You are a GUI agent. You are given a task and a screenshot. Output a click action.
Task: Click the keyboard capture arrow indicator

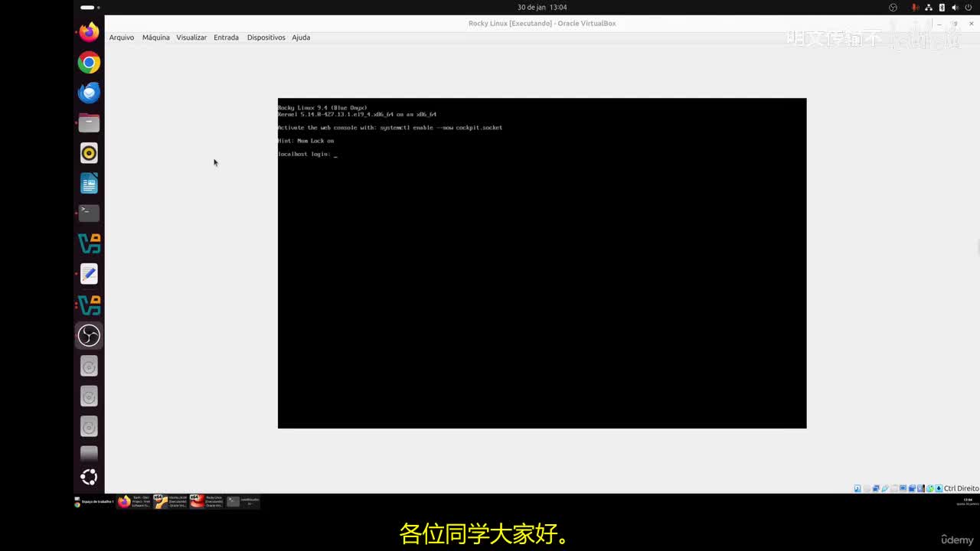coord(939,488)
